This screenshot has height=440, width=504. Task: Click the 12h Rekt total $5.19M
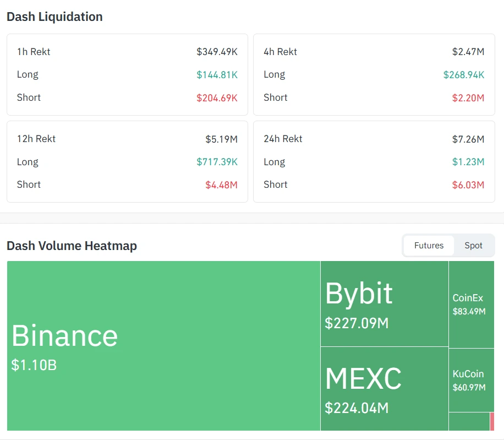221,139
